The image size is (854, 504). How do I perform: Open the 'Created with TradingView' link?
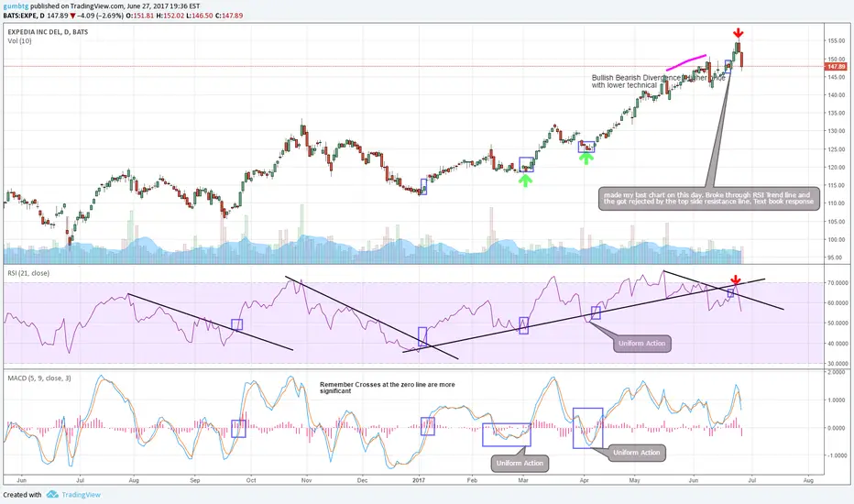51,495
